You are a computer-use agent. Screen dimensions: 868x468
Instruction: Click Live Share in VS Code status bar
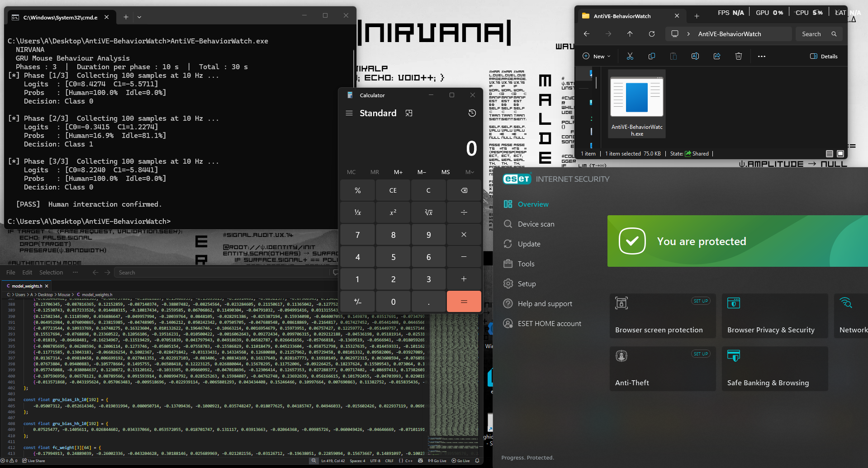(x=34, y=461)
